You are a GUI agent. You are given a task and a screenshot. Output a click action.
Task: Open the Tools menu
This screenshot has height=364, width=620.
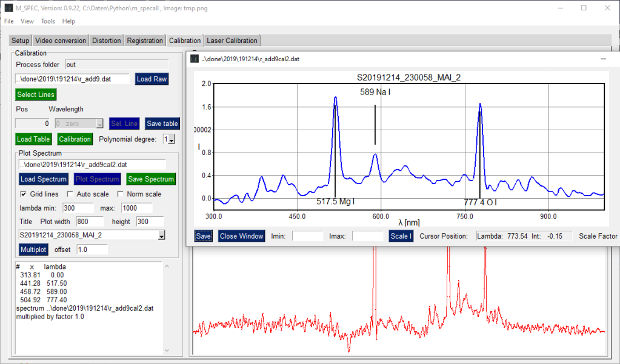[48, 21]
